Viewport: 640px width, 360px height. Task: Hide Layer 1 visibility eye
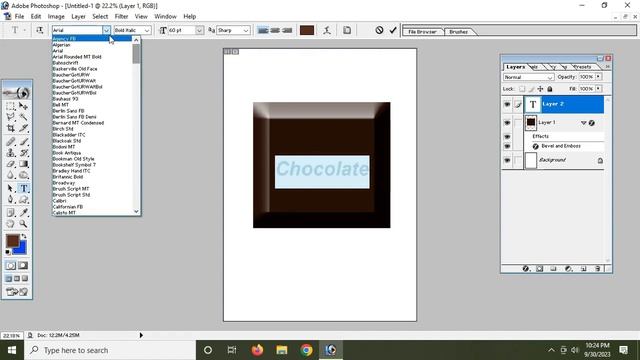507,122
